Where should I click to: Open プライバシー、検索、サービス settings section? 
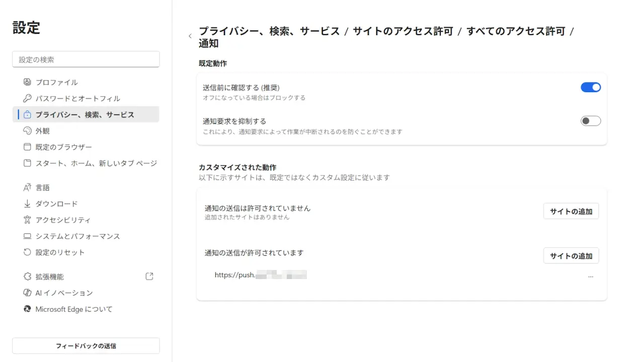[x=85, y=115]
